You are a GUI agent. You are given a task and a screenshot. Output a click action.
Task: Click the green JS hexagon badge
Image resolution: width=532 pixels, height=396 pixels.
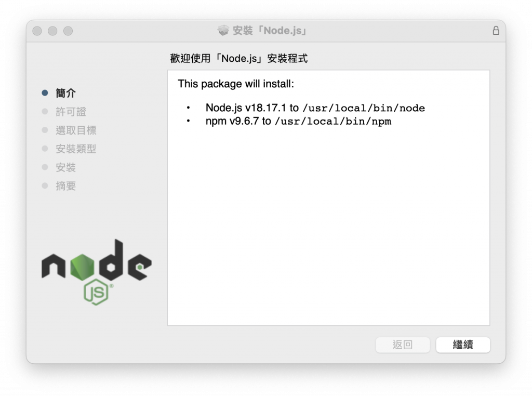[96, 292]
